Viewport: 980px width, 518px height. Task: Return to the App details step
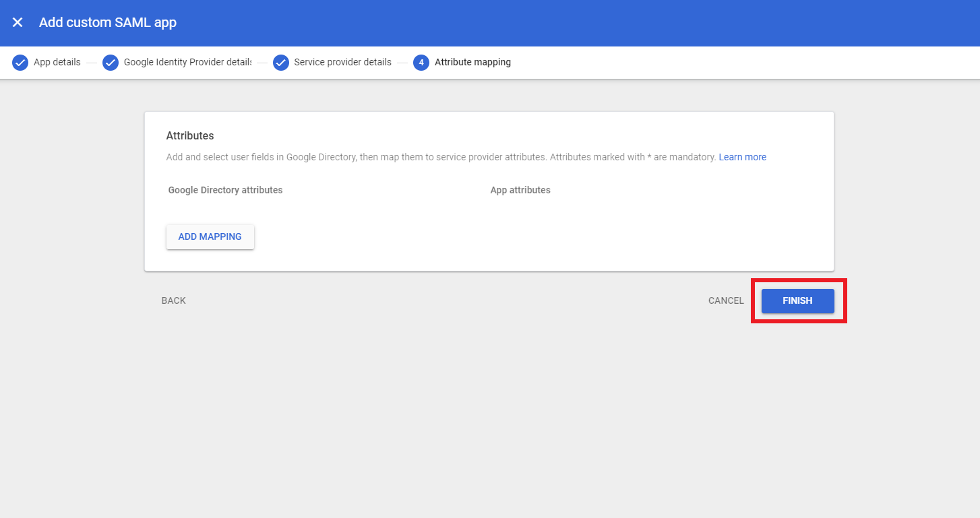(56, 62)
